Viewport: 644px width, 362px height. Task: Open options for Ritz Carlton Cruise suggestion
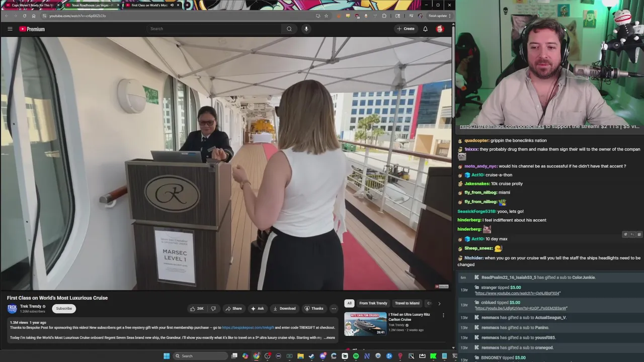443,315
